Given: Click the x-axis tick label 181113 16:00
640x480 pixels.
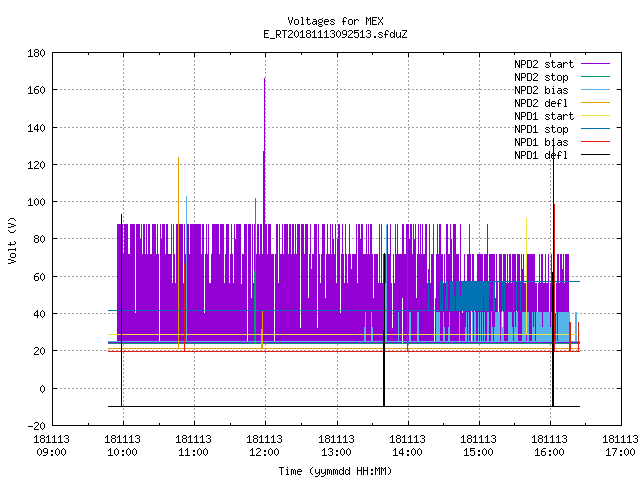Looking at the screenshot, I should 549,446.
